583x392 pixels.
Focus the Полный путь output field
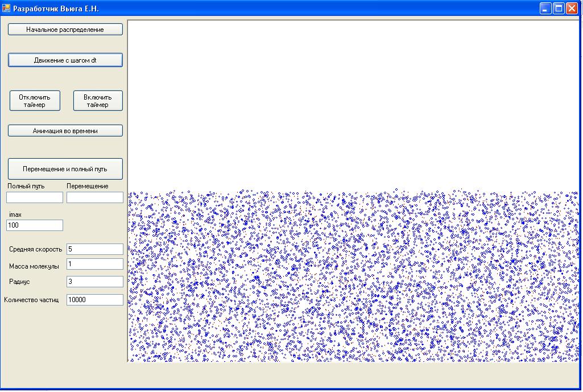[35, 197]
